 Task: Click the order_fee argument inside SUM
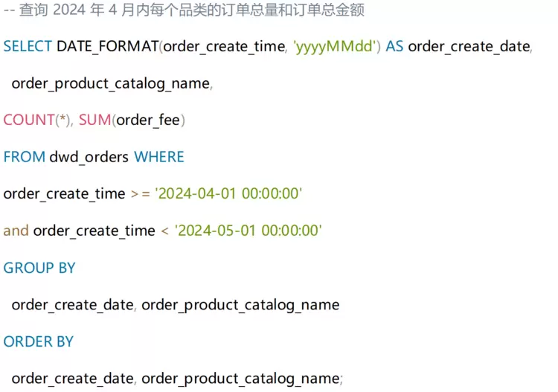(x=148, y=120)
